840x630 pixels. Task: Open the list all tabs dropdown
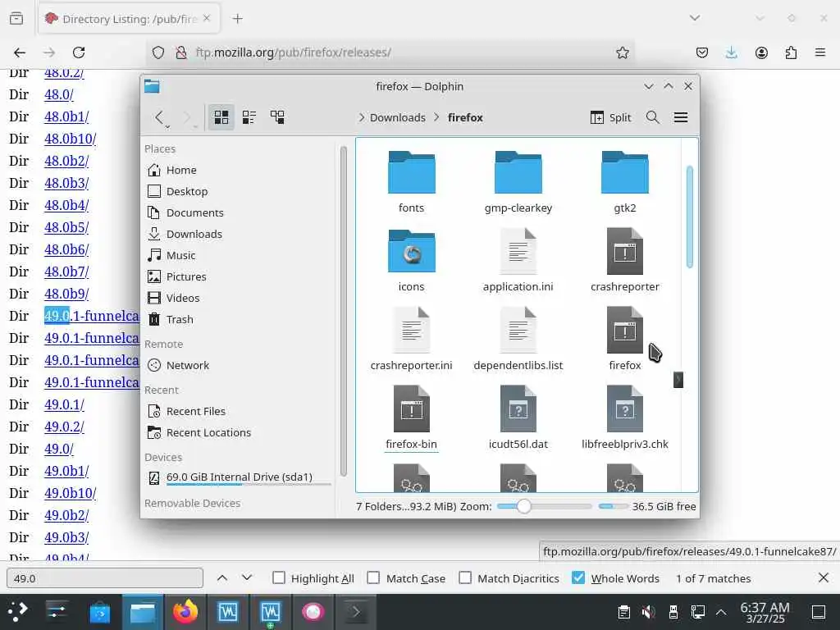(x=695, y=18)
